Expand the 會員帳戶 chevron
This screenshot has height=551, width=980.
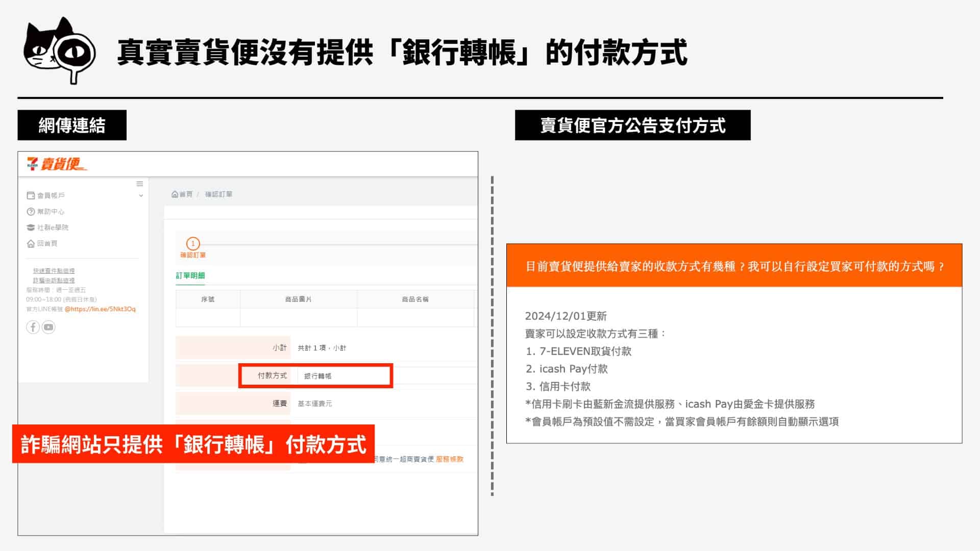pos(141,195)
